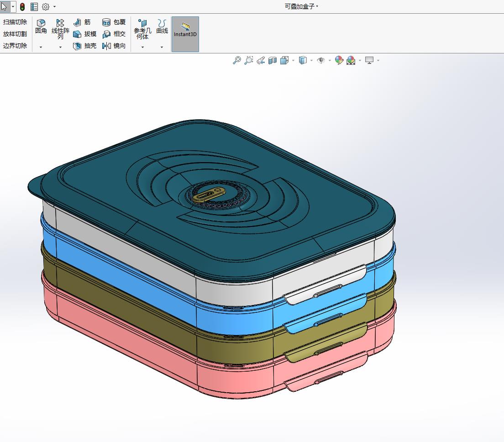Select the 圆角 Fillet tool
The image size is (504, 442).
pos(41,26)
